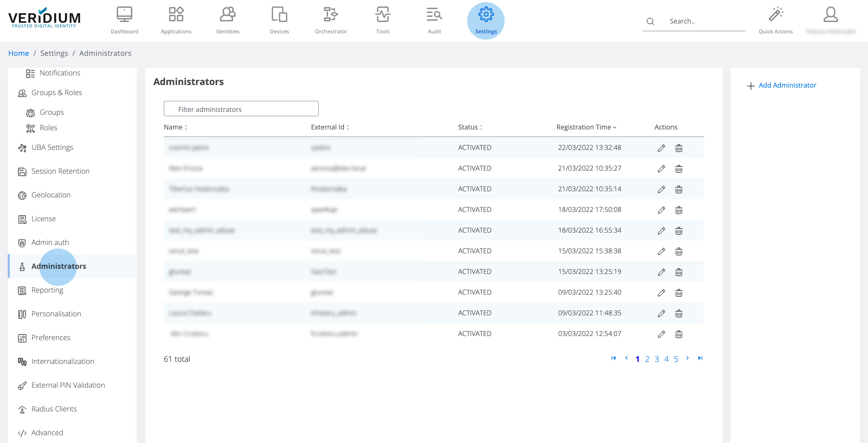The image size is (868, 443).
Task: Go to Home breadcrumb link
Action: 19,53
